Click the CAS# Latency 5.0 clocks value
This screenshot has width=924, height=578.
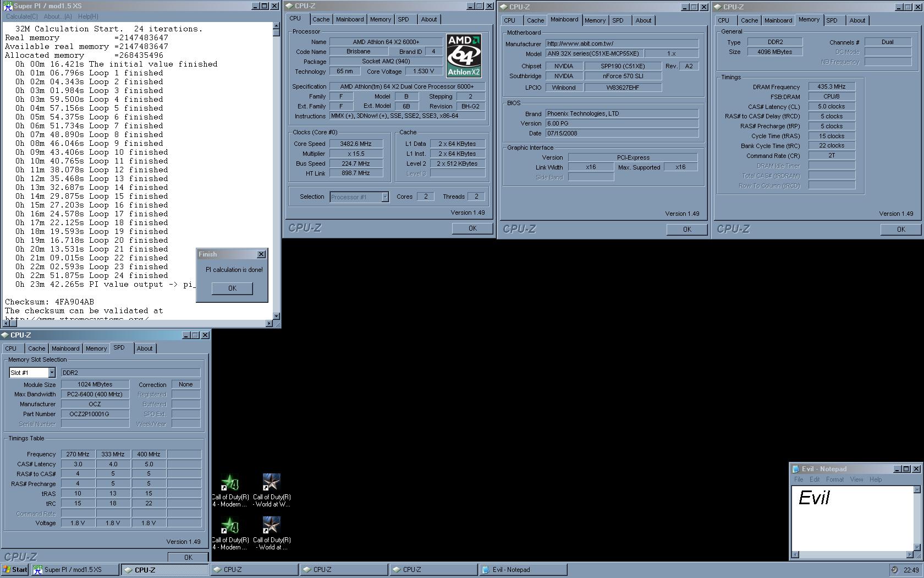(x=832, y=106)
